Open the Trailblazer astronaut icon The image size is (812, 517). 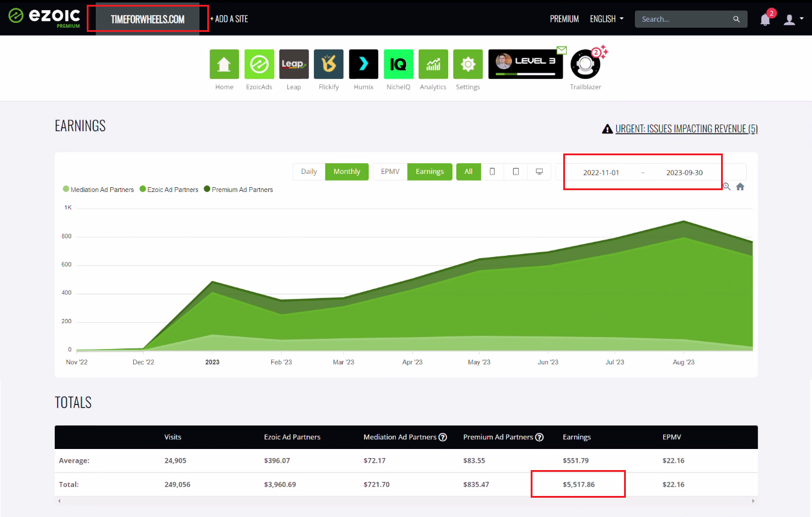coord(586,64)
